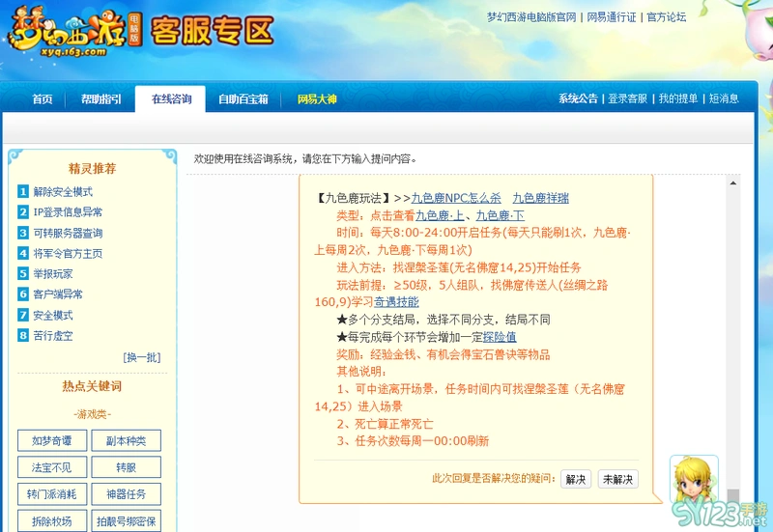
Task: Click the chat scrollbar up arrow
Action: (x=733, y=183)
